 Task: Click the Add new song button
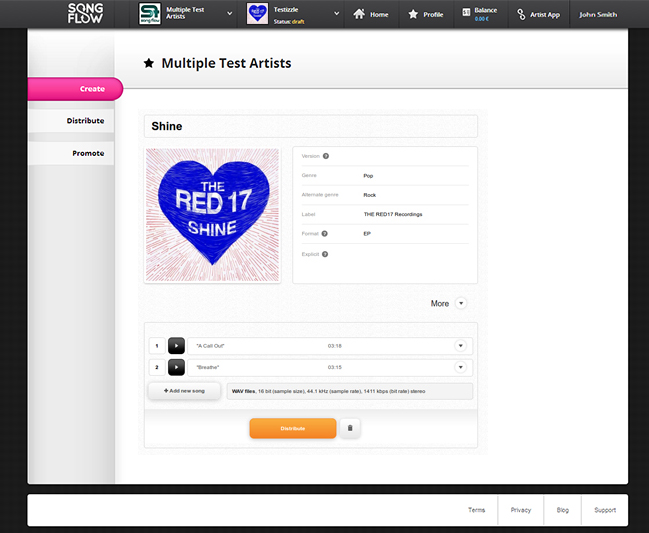[x=184, y=391]
